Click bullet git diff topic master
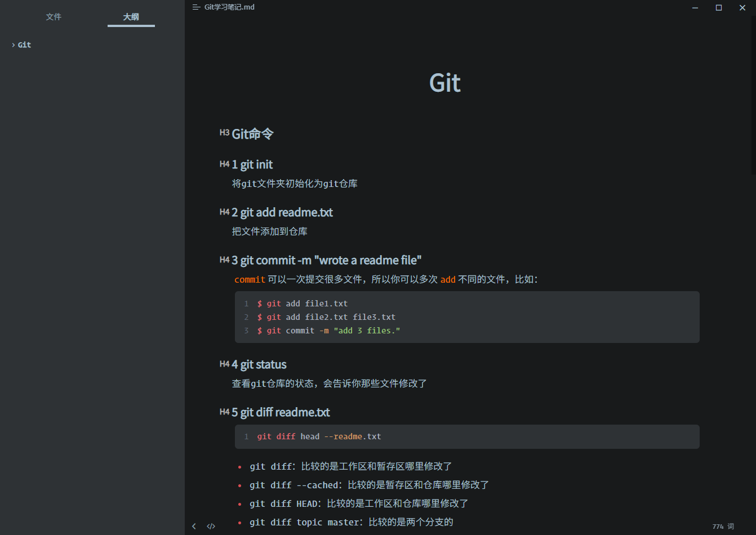Screen dimensions: 756x535 coord(352,522)
